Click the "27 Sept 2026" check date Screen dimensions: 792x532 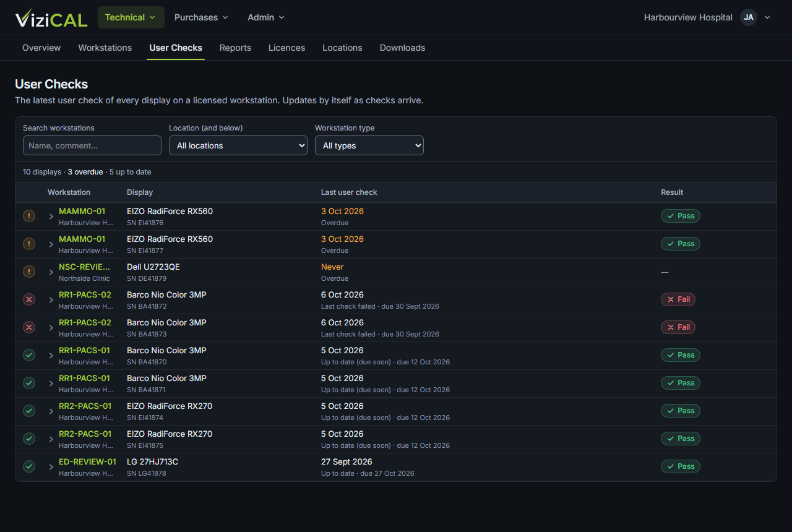[x=346, y=461]
